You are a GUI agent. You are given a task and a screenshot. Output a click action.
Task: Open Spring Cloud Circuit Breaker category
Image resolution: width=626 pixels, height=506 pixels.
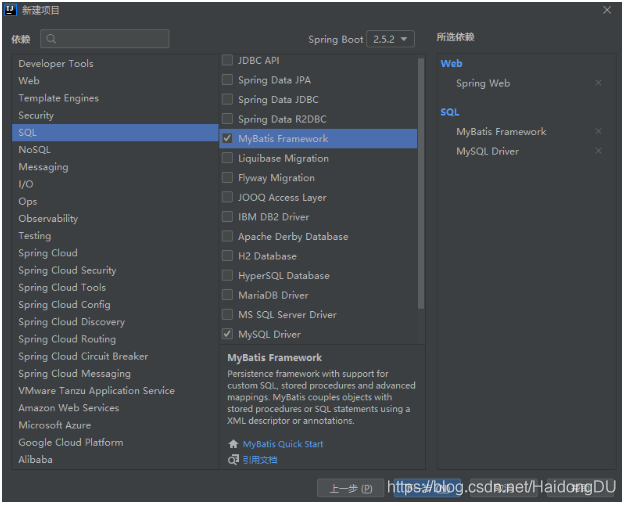pos(115,356)
